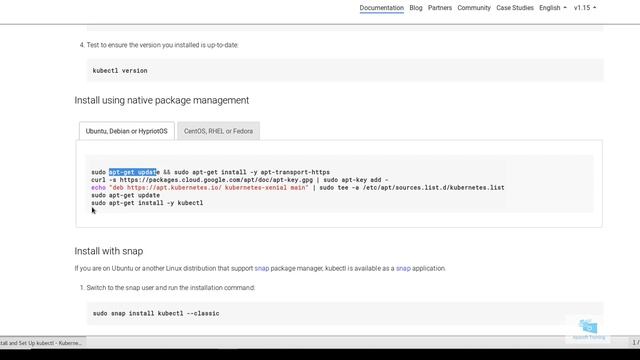Go to the Partners page
Screen dimensions: 640x360
[x=440, y=8]
